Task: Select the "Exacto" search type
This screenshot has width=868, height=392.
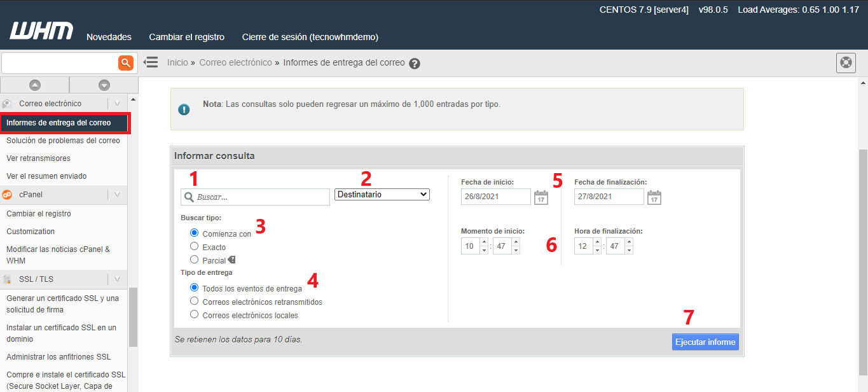Action: click(x=195, y=246)
